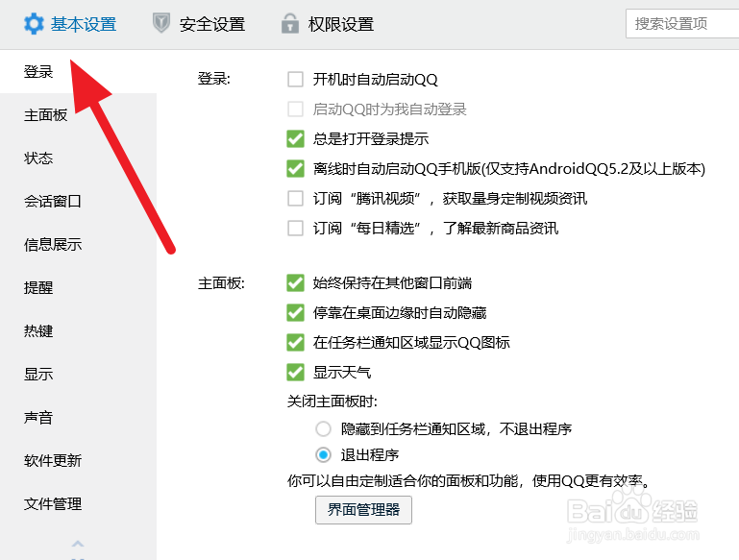The height and width of the screenshot is (560, 739).
Task: Uncheck 总是打开登录提示
Action: pos(296,139)
